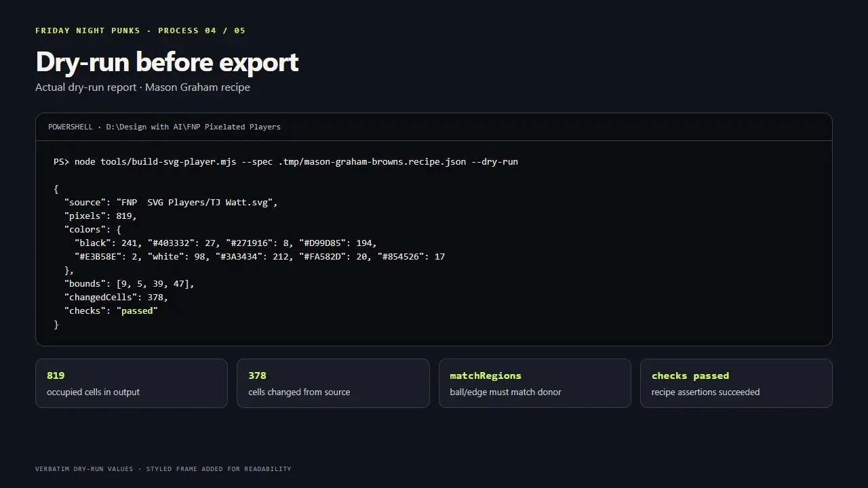Click the color line starting with "black": 241
The width and height of the screenshot is (868, 488).
pyautogui.click(x=226, y=243)
